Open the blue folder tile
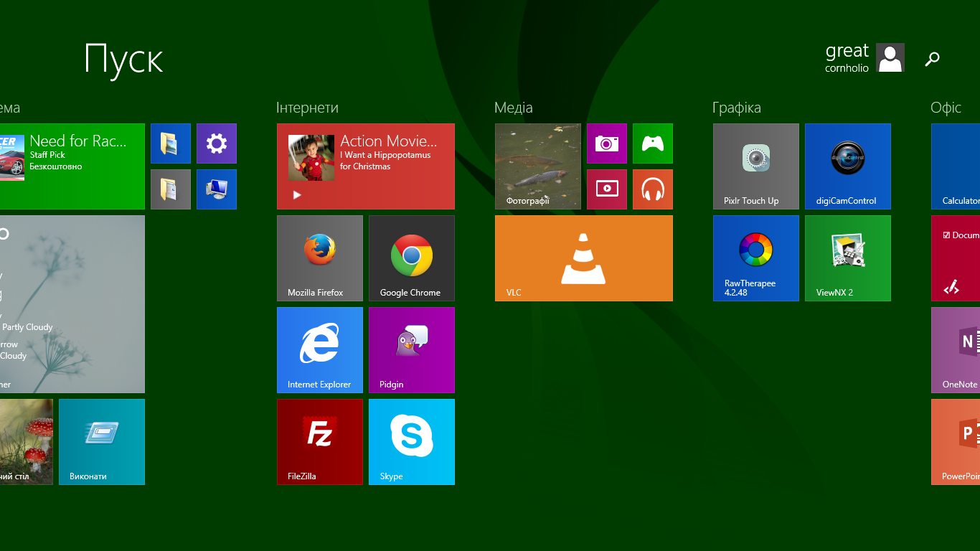This screenshot has height=551, width=980. point(171,143)
